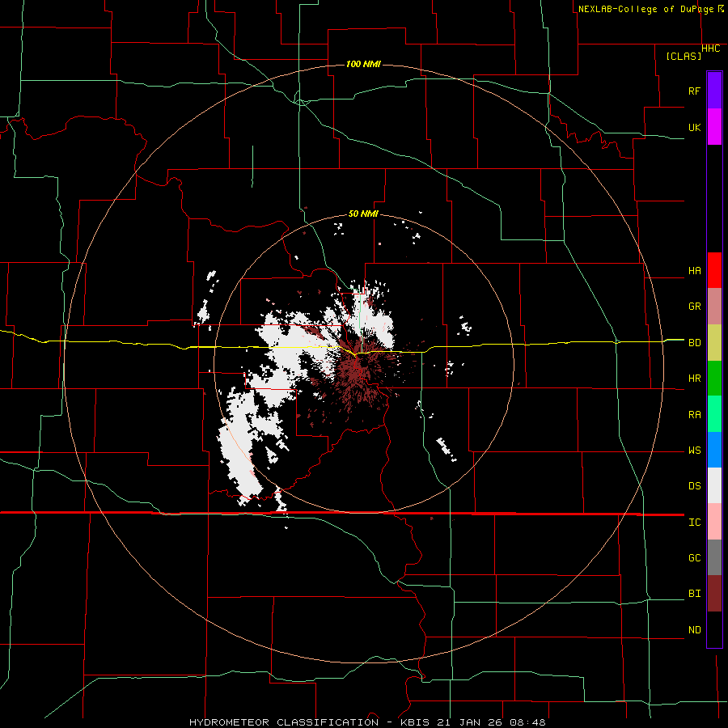Click the DS legend label
The width and height of the screenshot is (728, 728).
695,486
